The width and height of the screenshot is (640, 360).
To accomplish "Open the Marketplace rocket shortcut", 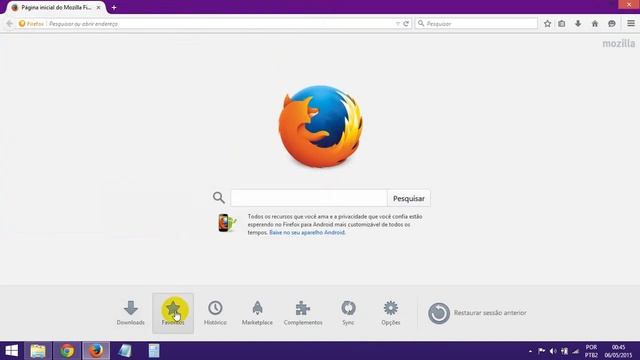I will tap(257, 313).
